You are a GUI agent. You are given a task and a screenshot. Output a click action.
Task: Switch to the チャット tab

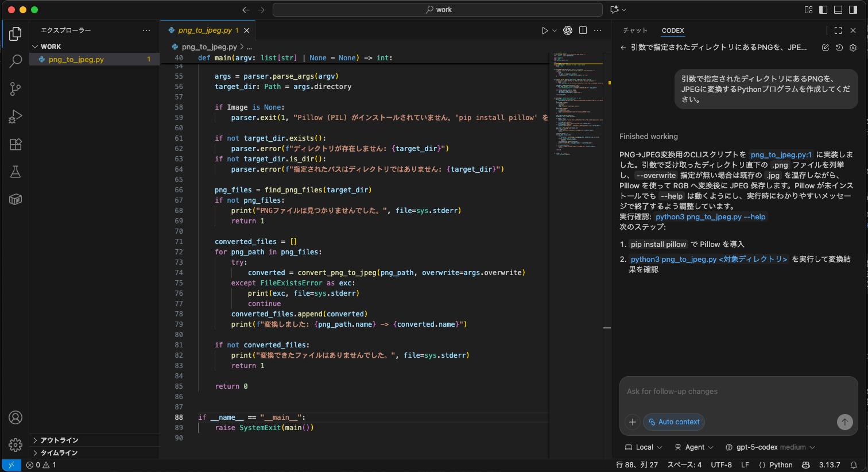[x=635, y=30]
